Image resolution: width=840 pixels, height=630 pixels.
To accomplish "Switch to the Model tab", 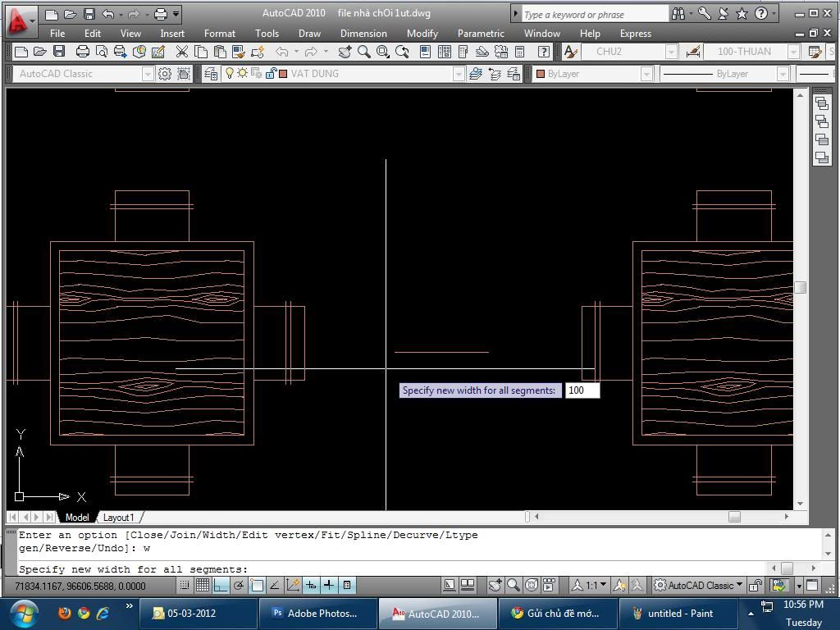I will (77, 518).
